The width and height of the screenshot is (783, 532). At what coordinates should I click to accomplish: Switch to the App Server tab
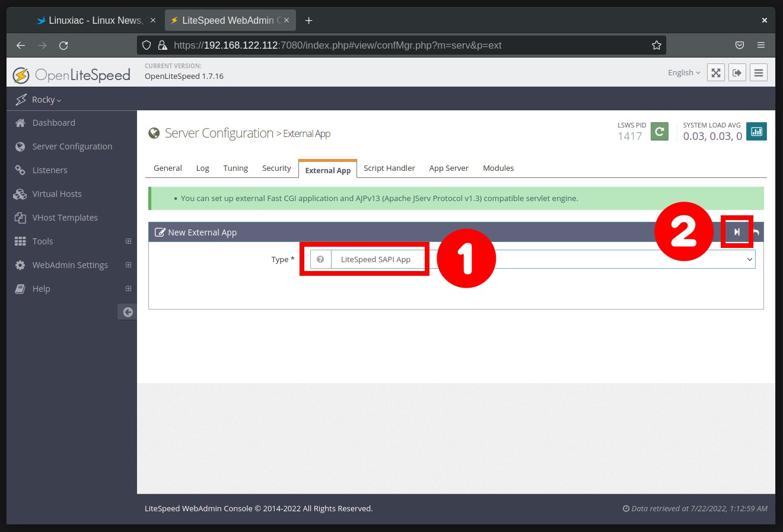click(x=449, y=168)
